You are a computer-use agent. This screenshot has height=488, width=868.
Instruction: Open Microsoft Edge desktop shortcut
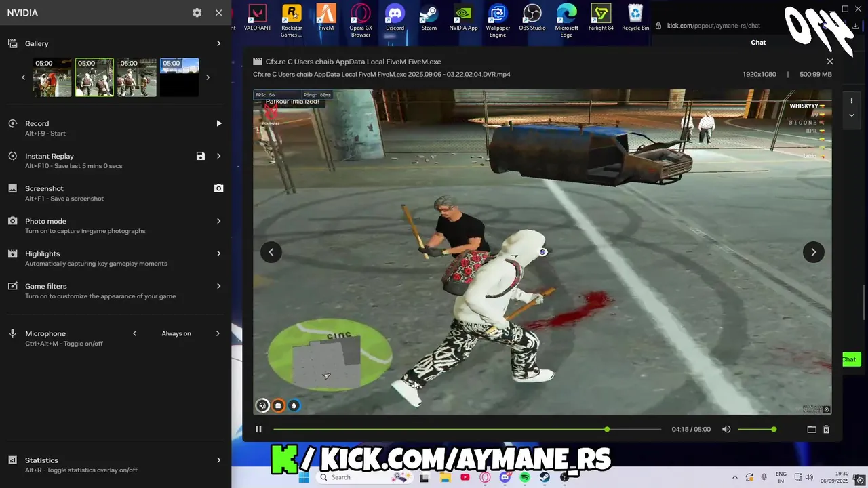coord(566,20)
